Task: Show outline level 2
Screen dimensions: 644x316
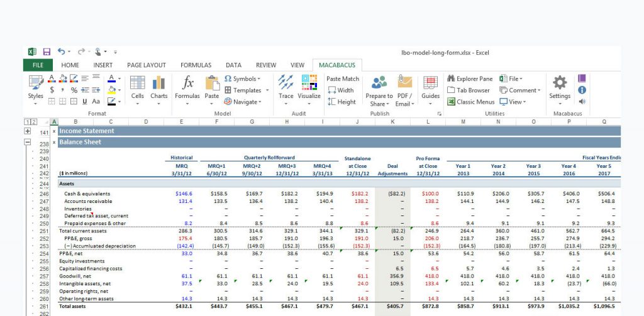Action: (34, 122)
